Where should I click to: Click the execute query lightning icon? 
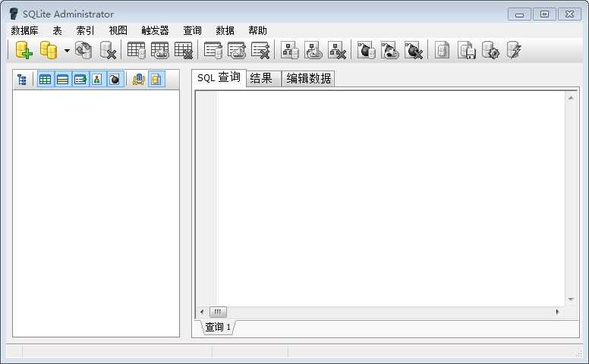pos(514,50)
